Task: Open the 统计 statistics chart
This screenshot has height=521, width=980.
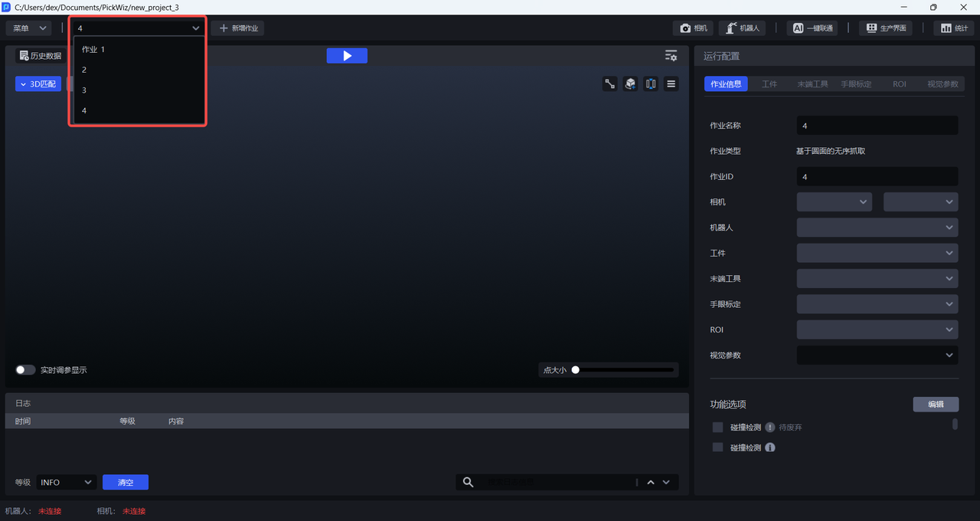Action: [953, 28]
